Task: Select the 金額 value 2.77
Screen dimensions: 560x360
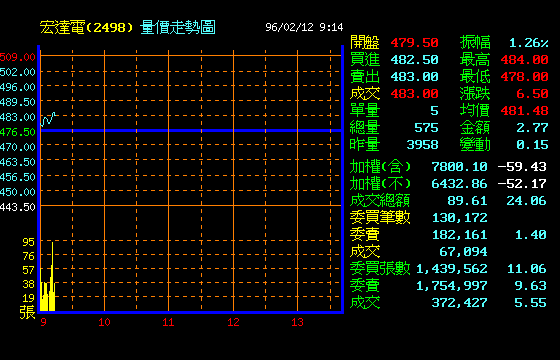Action: pos(532,128)
